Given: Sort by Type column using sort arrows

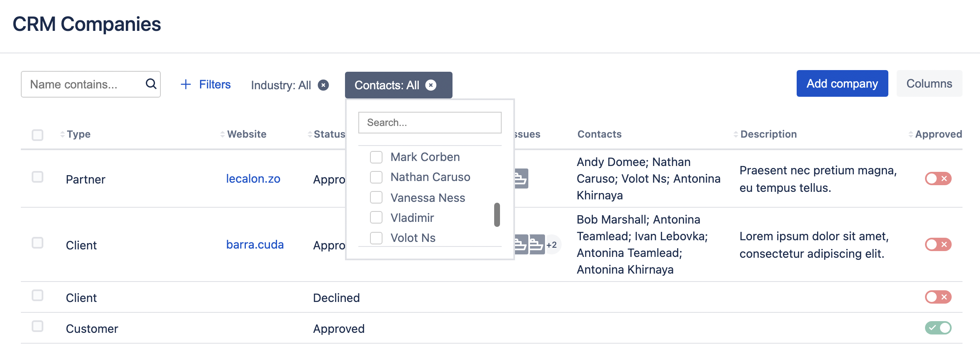Looking at the screenshot, I should pos(62,134).
